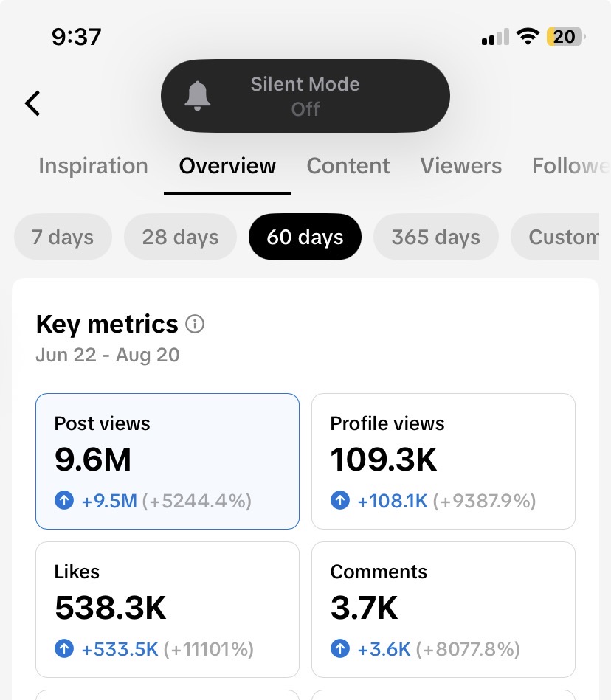Switch to the Content tab
The height and width of the screenshot is (700, 611).
(348, 166)
